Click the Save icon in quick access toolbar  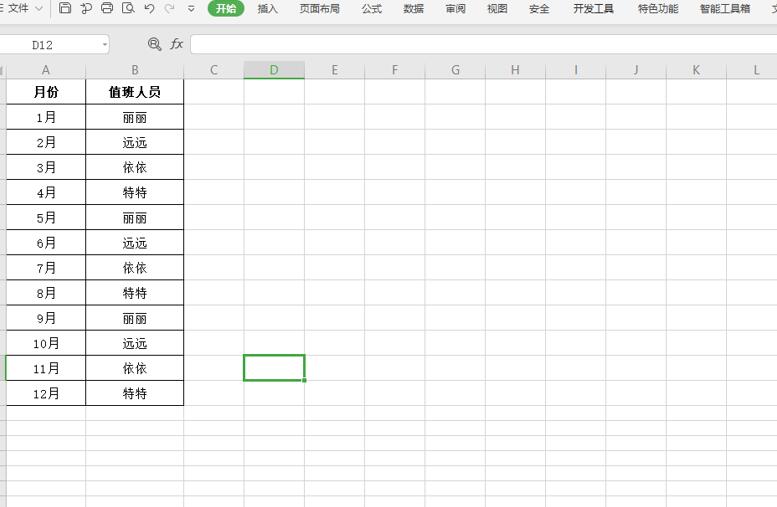pyautogui.click(x=65, y=7)
